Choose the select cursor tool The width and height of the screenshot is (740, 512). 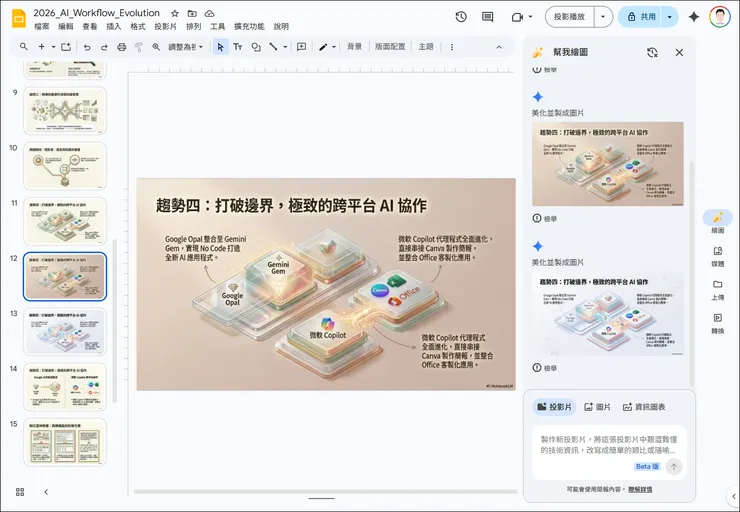(220, 47)
